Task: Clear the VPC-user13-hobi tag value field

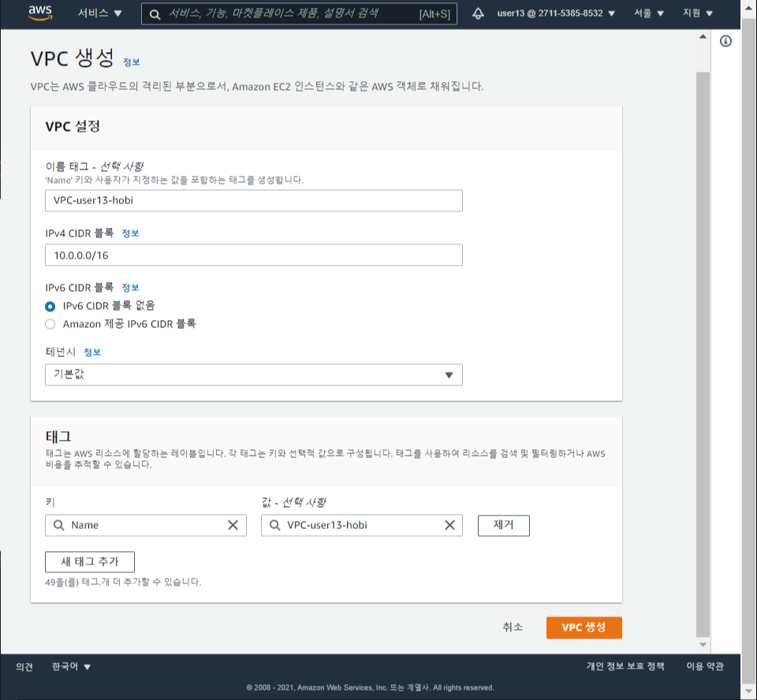Action: click(x=449, y=525)
